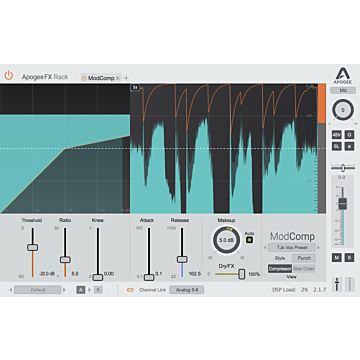360x360 pixels.
Task: Click the orange gain reduction meter
Action: 322,103
